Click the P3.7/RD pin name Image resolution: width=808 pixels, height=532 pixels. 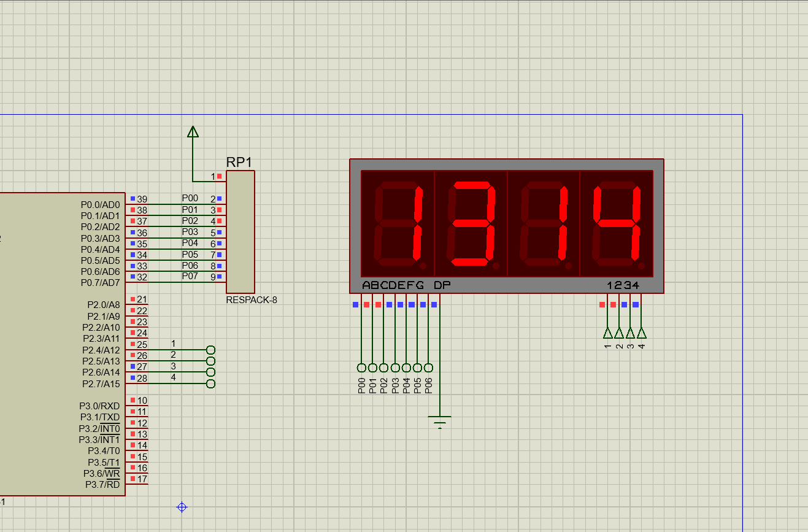102,484
